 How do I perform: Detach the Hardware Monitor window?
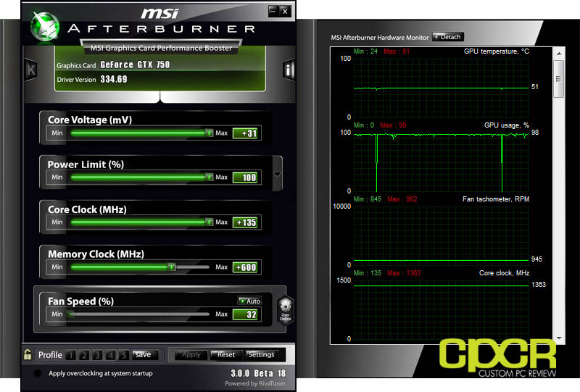click(x=447, y=37)
